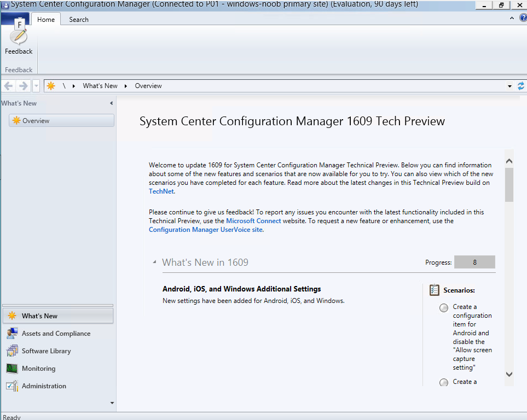Screen dimensions: 527x420
Task: Click the 'What's New in 1609' section title
Action: [205, 262]
